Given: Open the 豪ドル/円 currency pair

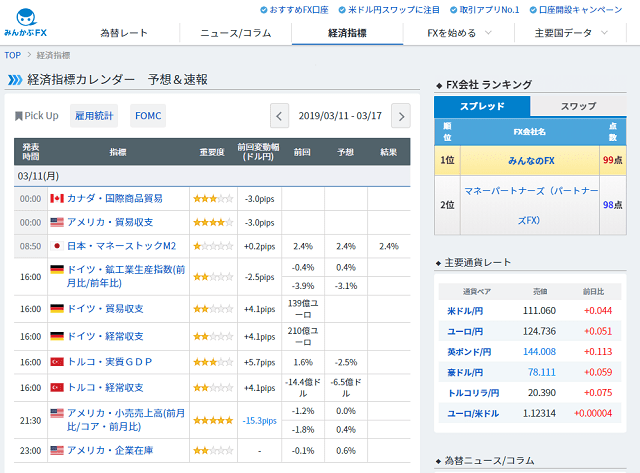Looking at the screenshot, I should (465, 372).
